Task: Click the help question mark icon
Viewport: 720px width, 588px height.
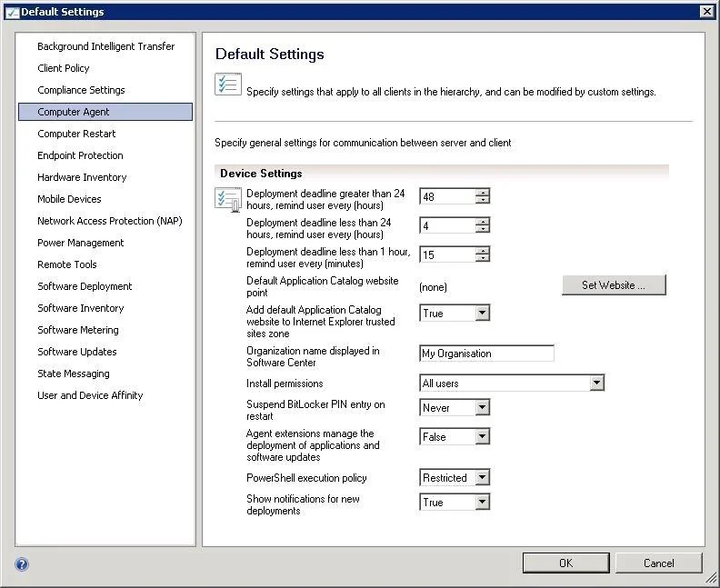Action: click(22, 564)
